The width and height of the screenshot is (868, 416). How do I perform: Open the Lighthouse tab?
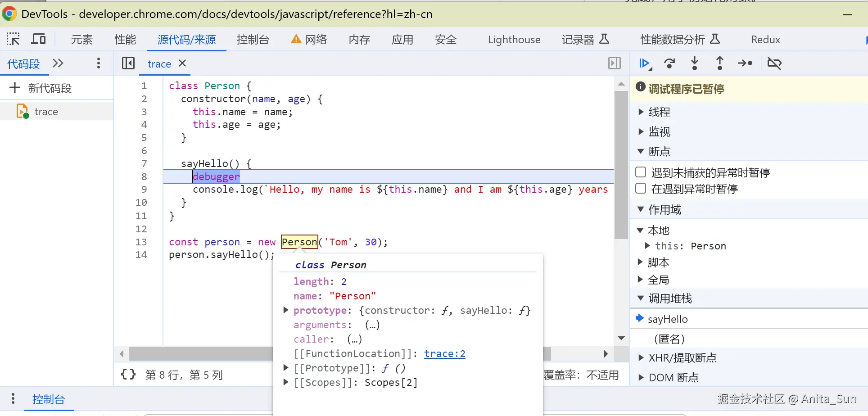pos(514,40)
